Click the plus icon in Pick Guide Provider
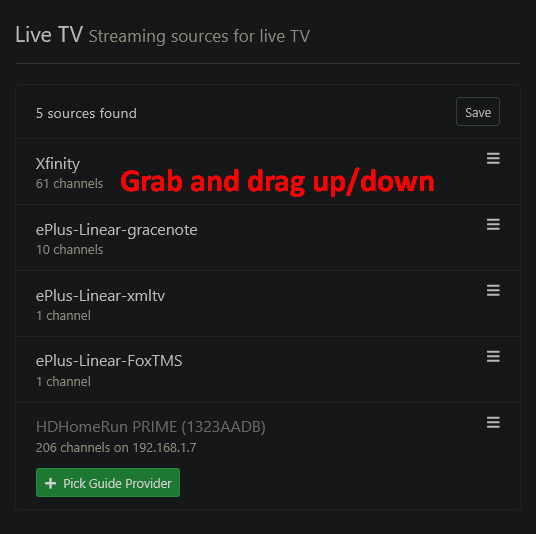The height and width of the screenshot is (534, 536). (x=51, y=483)
